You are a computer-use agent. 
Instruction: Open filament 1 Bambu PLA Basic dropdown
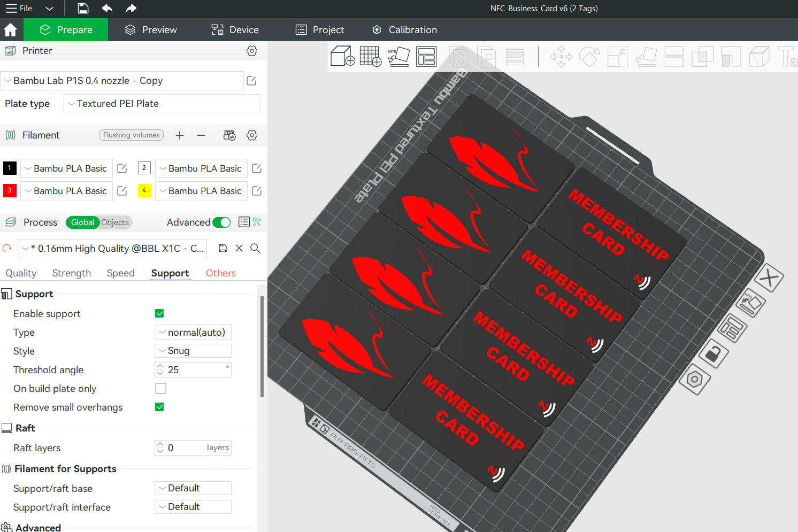(66, 168)
